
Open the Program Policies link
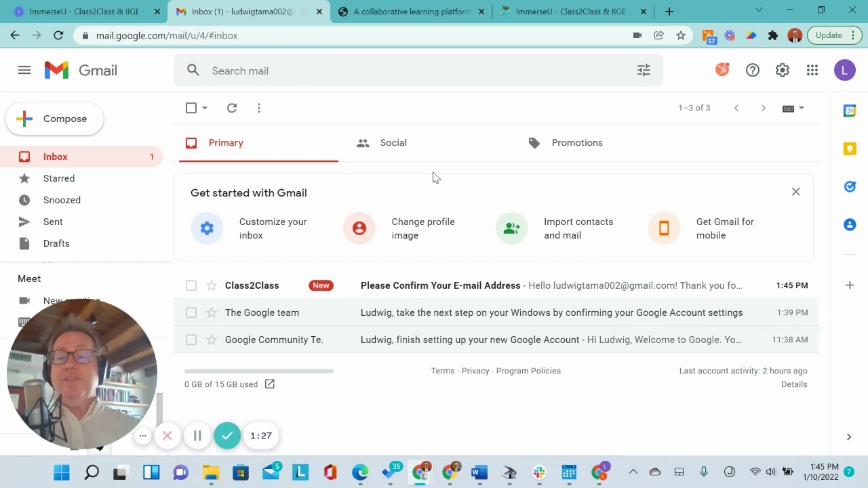[x=528, y=371]
